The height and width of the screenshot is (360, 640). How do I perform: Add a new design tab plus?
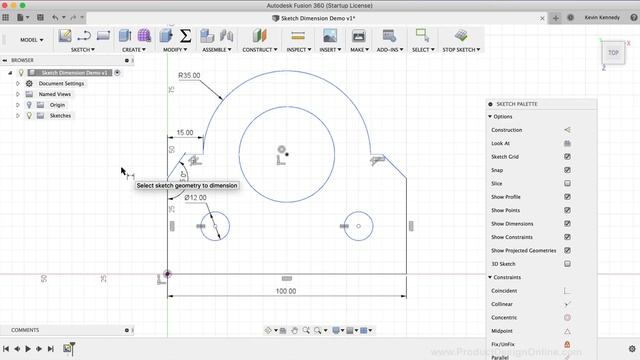tap(556, 18)
